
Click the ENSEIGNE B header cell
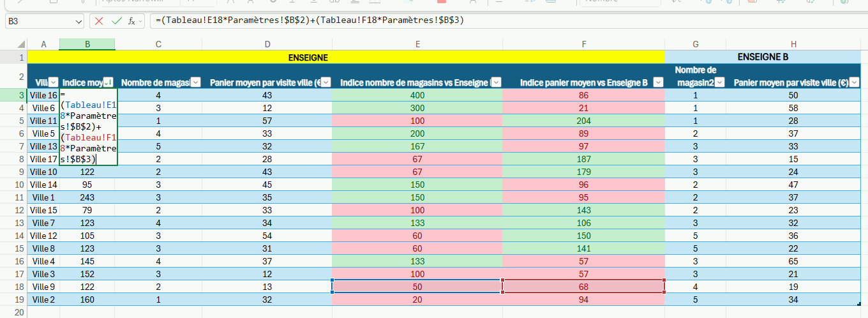click(x=763, y=57)
